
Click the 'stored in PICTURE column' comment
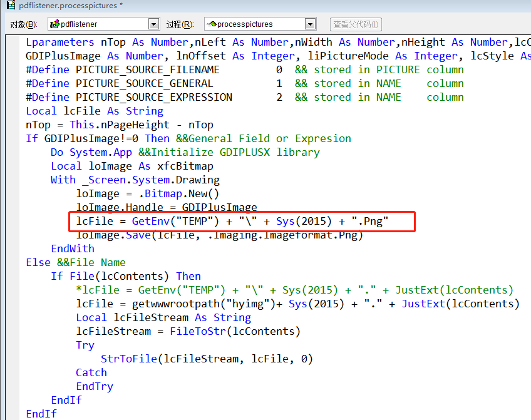[379, 69]
